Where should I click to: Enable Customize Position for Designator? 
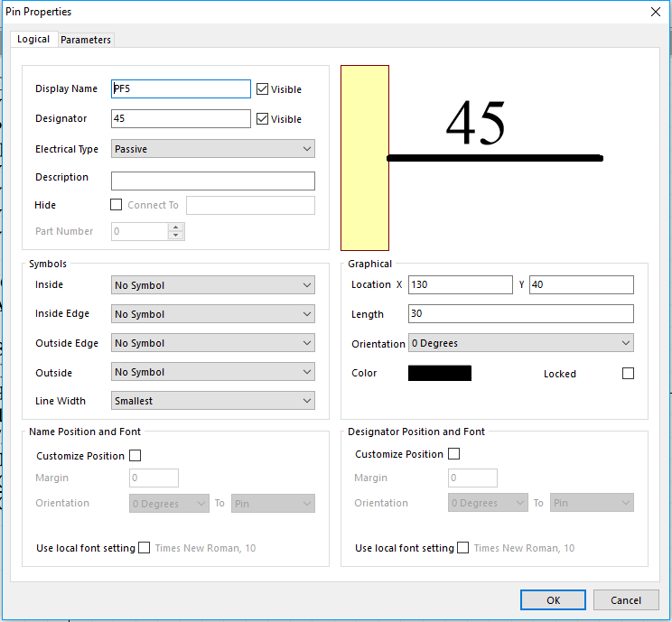click(453, 454)
